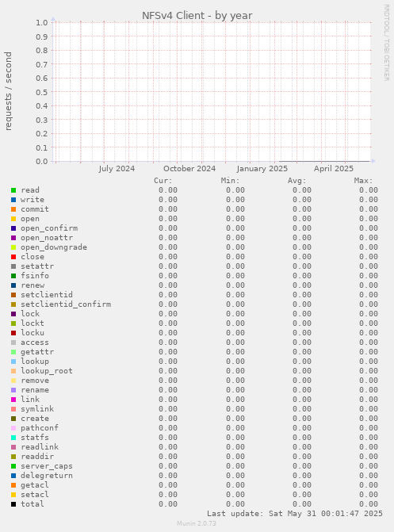The width and height of the screenshot is (394, 532).
Task: Click the January 2025 axis label
Action: point(262,169)
